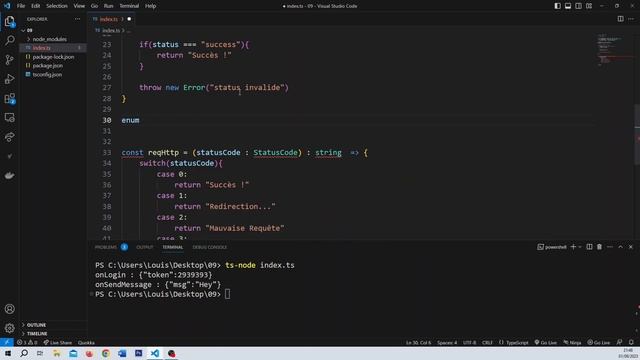The height and width of the screenshot is (360, 640).
Task: Open notifications bell in status bar
Action: 631,342
